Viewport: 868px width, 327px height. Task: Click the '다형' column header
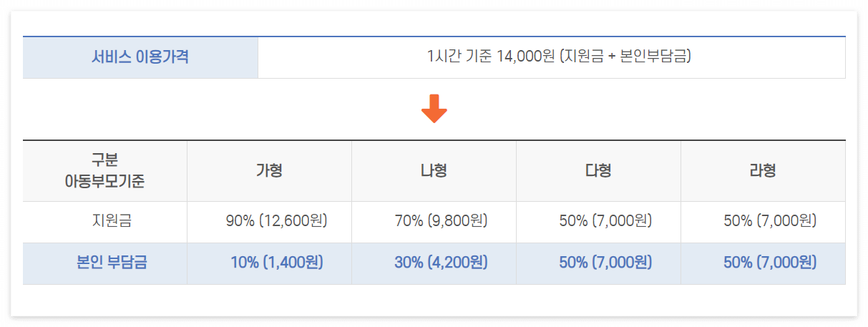[599, 171]
